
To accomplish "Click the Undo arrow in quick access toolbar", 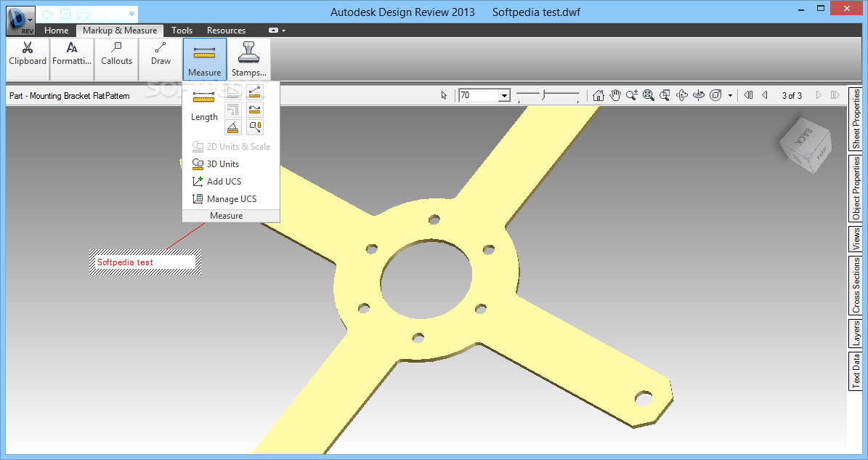I will click(100, 14).
